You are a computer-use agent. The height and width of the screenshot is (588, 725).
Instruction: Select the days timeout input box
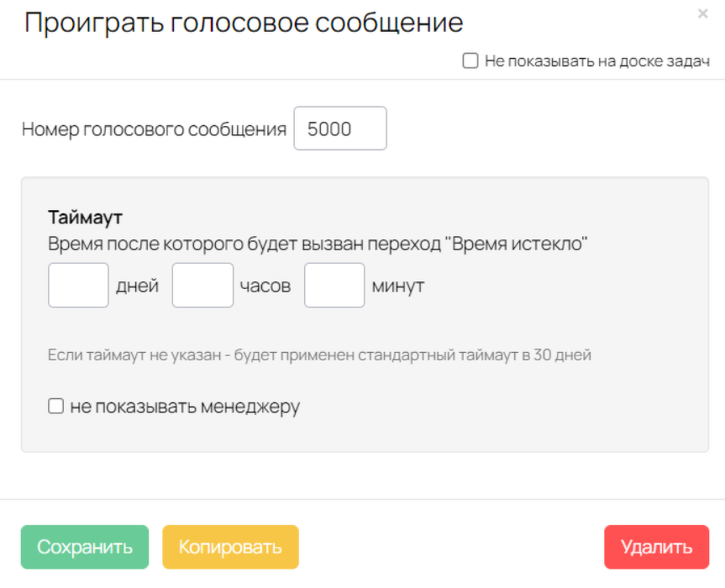pyautogui.click(x=78, y=286)
